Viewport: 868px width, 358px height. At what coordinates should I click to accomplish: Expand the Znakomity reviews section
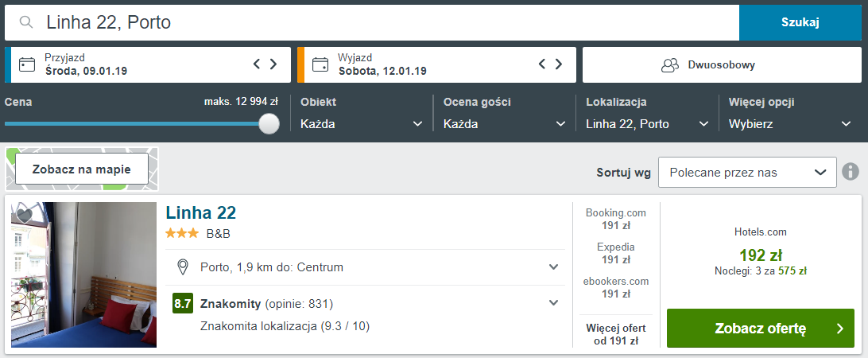(553, 302)
